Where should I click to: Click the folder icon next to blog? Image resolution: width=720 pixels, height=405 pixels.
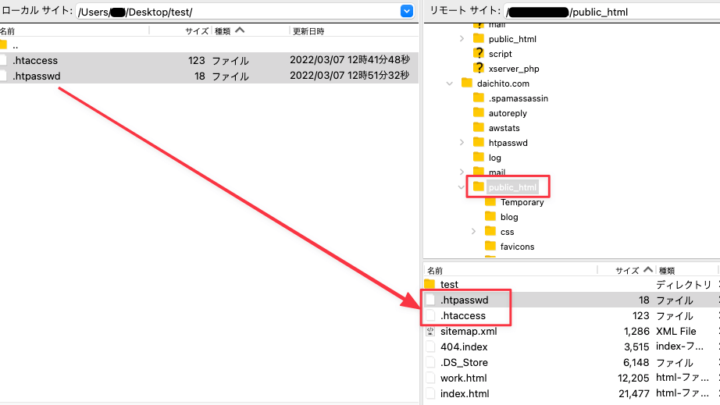pyautogui.click(x=490, y=216)
